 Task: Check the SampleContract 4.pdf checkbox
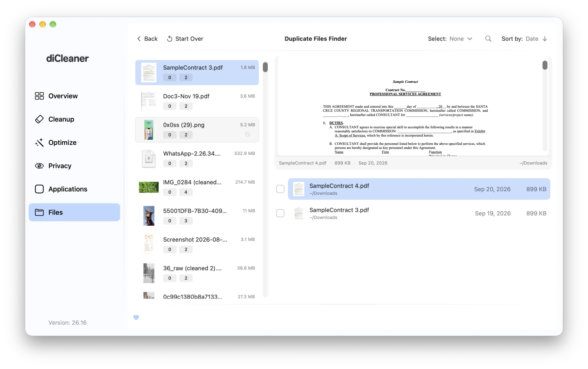coord(280,189)
